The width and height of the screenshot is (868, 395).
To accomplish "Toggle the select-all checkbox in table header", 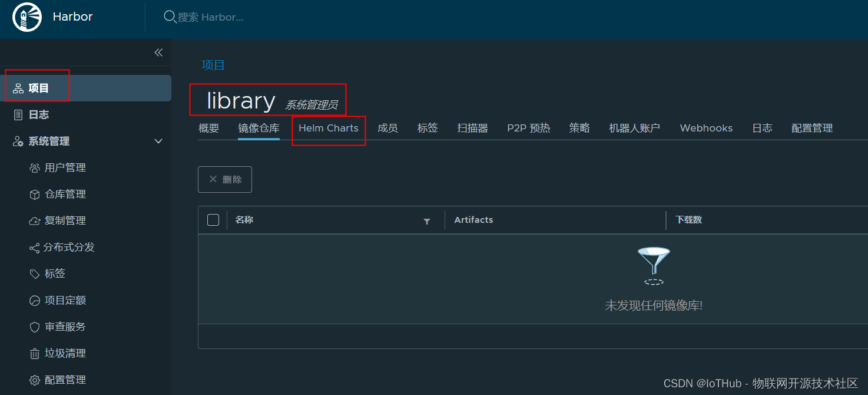I will point(213,220).
